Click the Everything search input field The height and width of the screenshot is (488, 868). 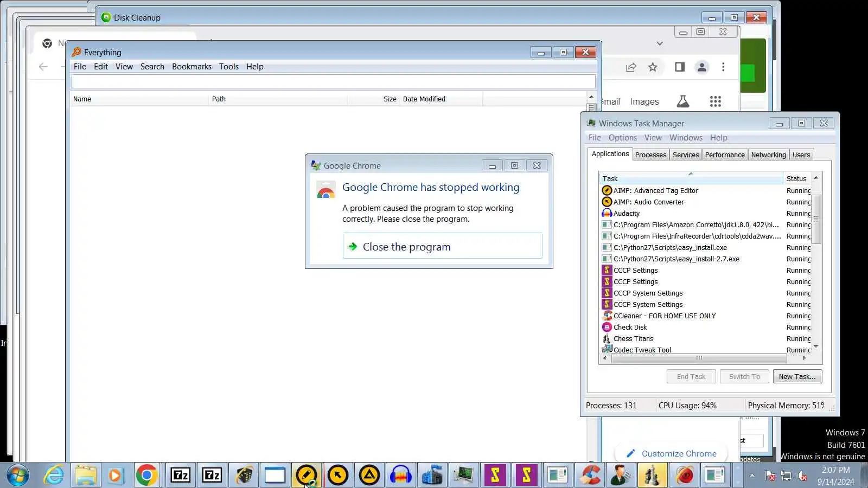point(334,81)
